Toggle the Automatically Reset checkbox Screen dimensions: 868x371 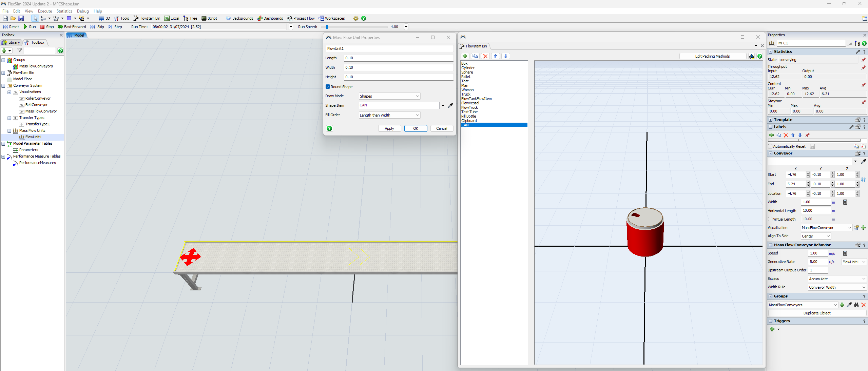click(770, 146)
